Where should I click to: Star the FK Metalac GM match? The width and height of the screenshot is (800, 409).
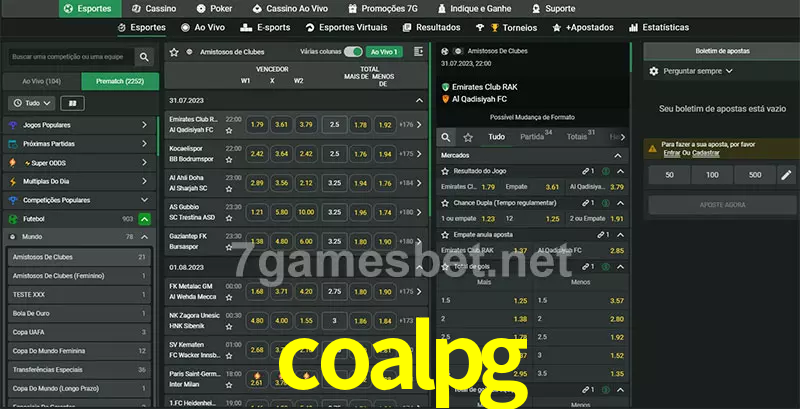coord(229,297)
